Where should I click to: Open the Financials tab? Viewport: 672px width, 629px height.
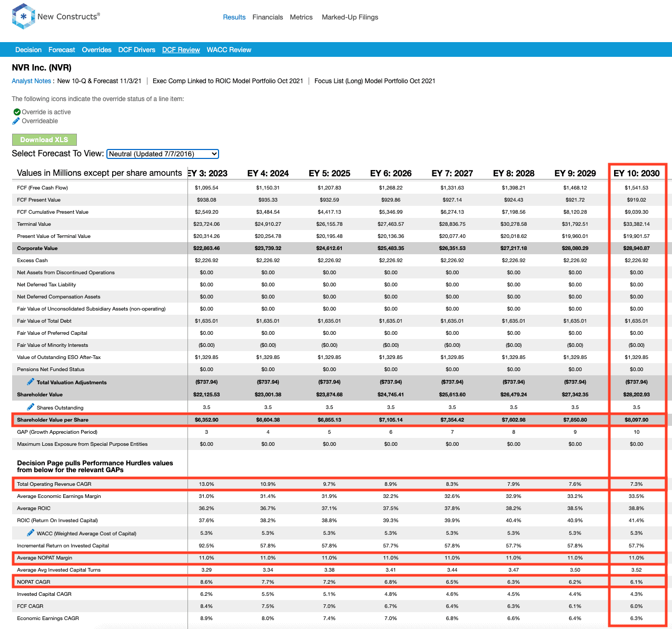coord(268,17)
